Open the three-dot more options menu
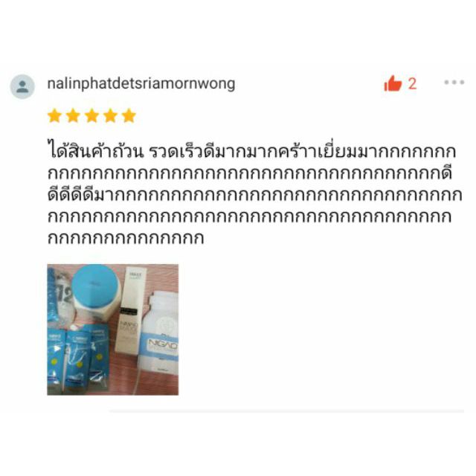This screenshot has height=476, width=476. point(454,82)
